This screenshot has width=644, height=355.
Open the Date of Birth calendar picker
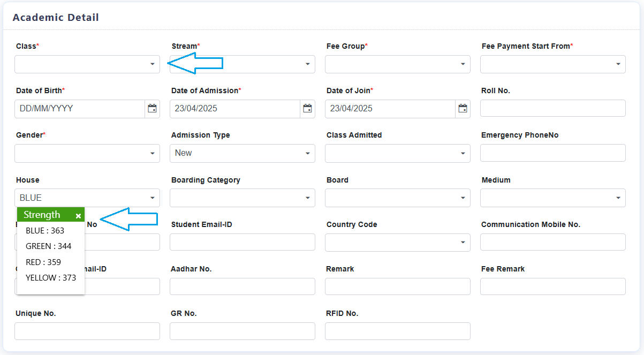(x=153, y=109)
